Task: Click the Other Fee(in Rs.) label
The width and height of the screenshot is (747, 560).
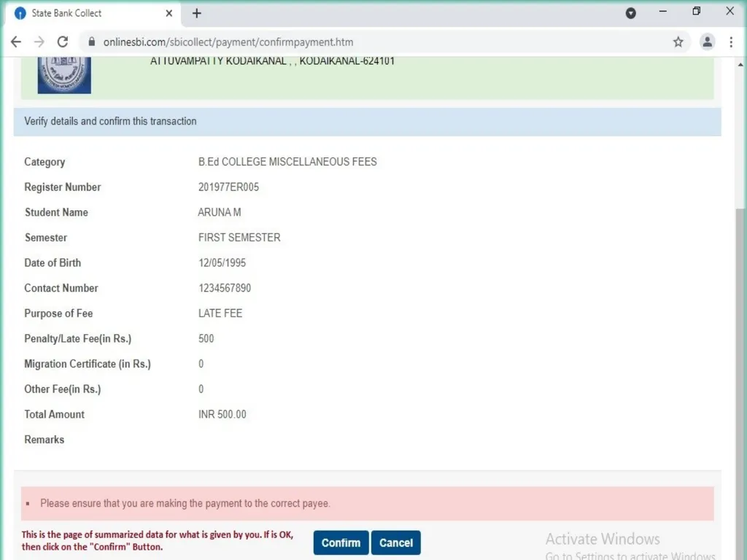Action: 63,389
